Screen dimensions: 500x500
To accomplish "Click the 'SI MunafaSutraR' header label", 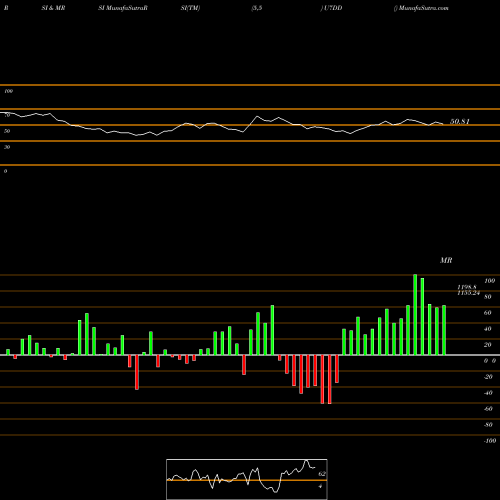I will pyautogui.click(x=123, y=8).
